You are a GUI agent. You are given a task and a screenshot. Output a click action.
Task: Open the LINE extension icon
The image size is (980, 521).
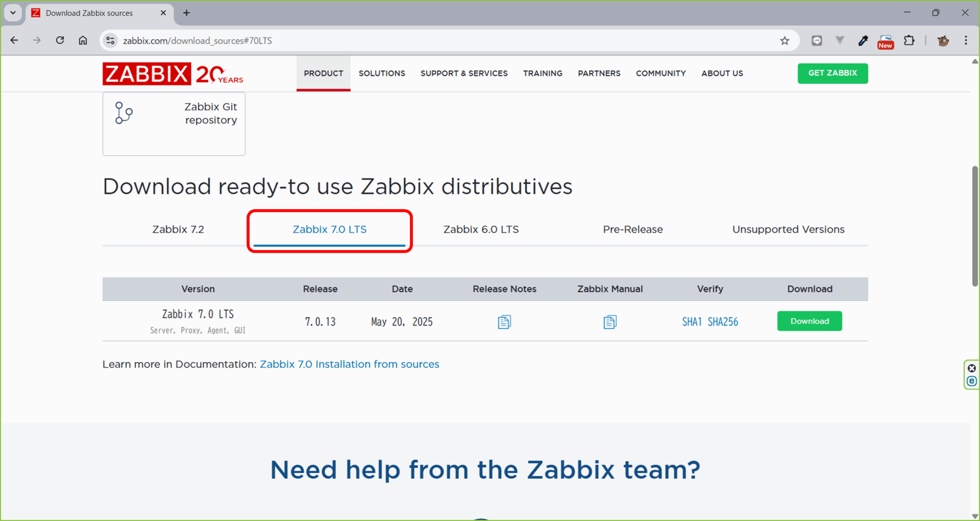tap(817, 40)
